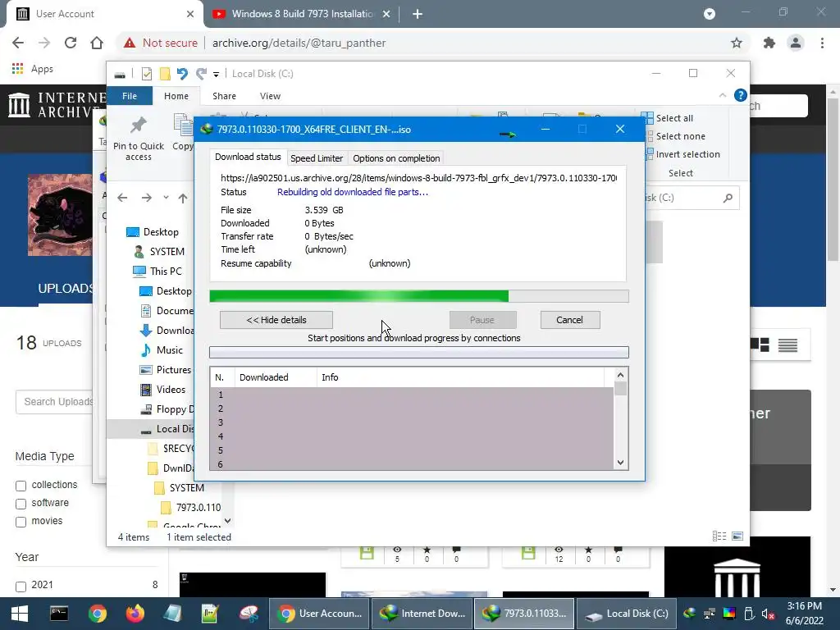Viewport: 840px width, 630px height.
Task: Select the 7973.0.110 folder in tree
Action: [190, 507]
